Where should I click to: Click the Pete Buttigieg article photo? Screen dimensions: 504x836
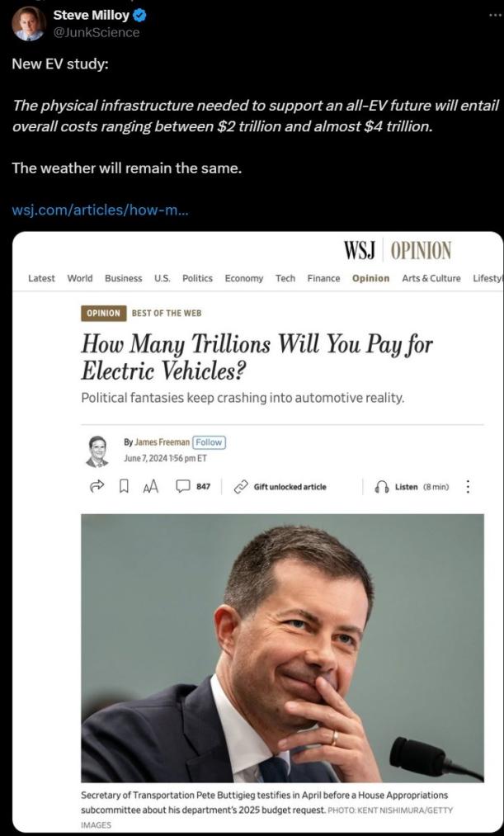click(x=282, y=648)
